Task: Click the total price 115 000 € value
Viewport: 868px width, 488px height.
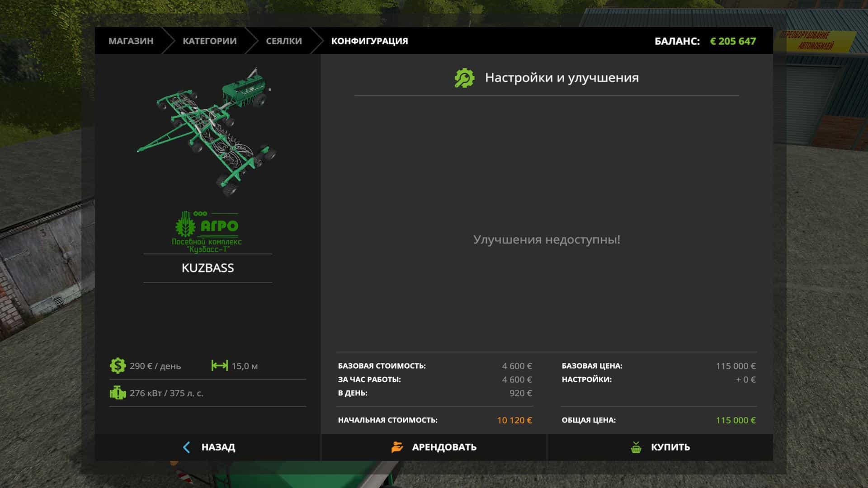Action: click(x=735, y=420)
